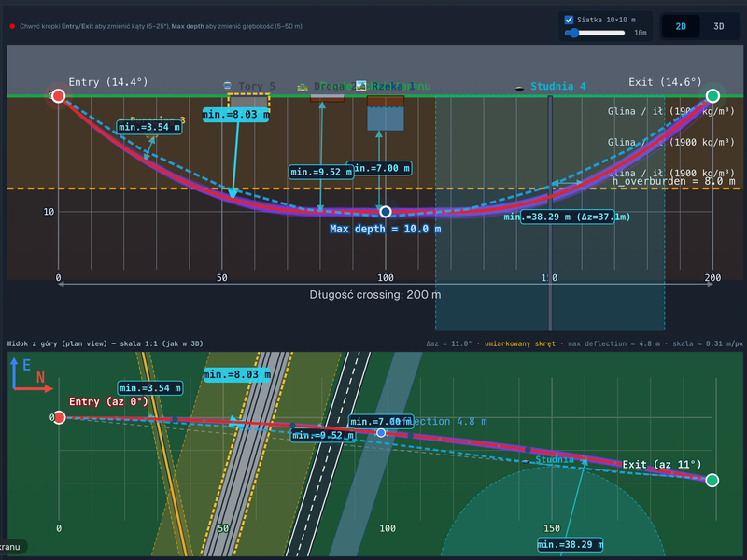The height and width of the screenshot is (560, 747).
Task: Select the green Exit handle in profile view
Action: [x=712, y=96]
